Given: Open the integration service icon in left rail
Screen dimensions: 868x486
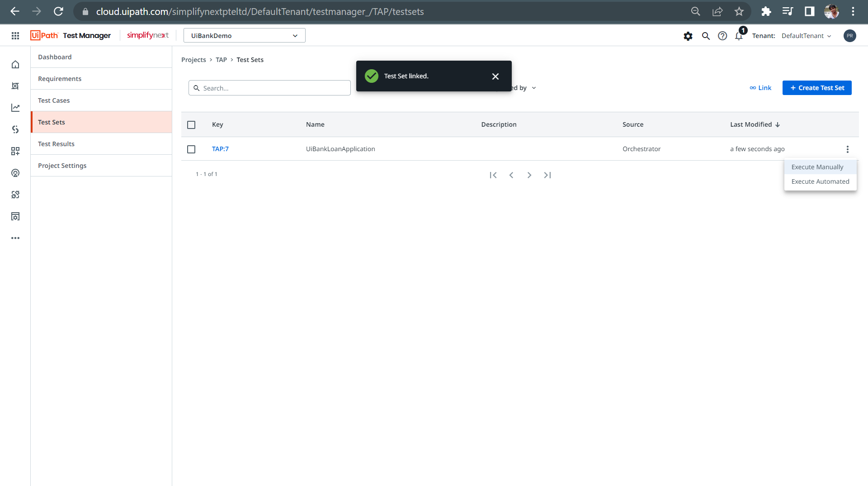Looking at the screenshot, I should [15, 129].
